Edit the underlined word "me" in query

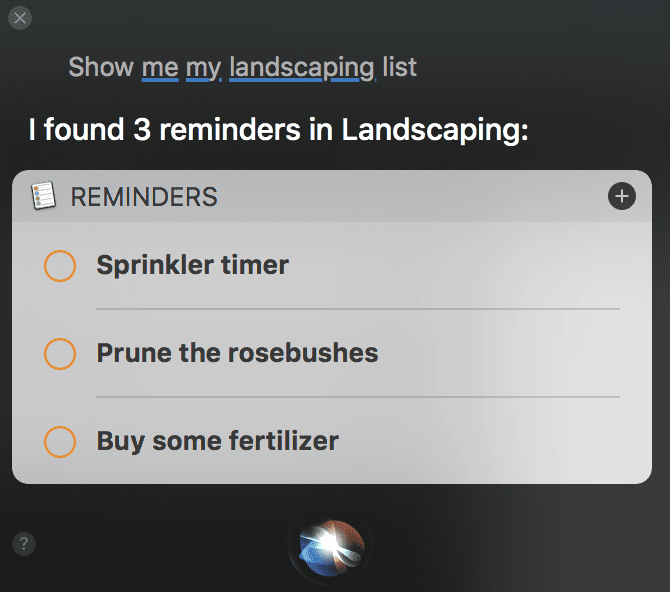[160, 68]
